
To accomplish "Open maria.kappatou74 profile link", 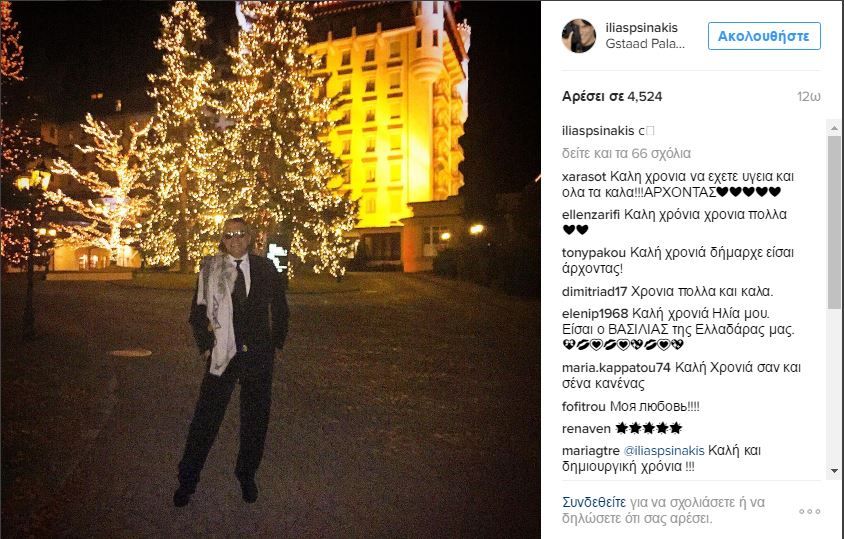I will (616, 368).
